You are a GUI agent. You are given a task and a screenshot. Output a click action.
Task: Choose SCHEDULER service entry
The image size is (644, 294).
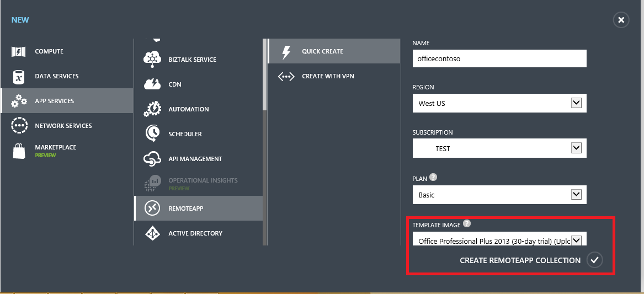pyautogui.click(x=198, y=134)
